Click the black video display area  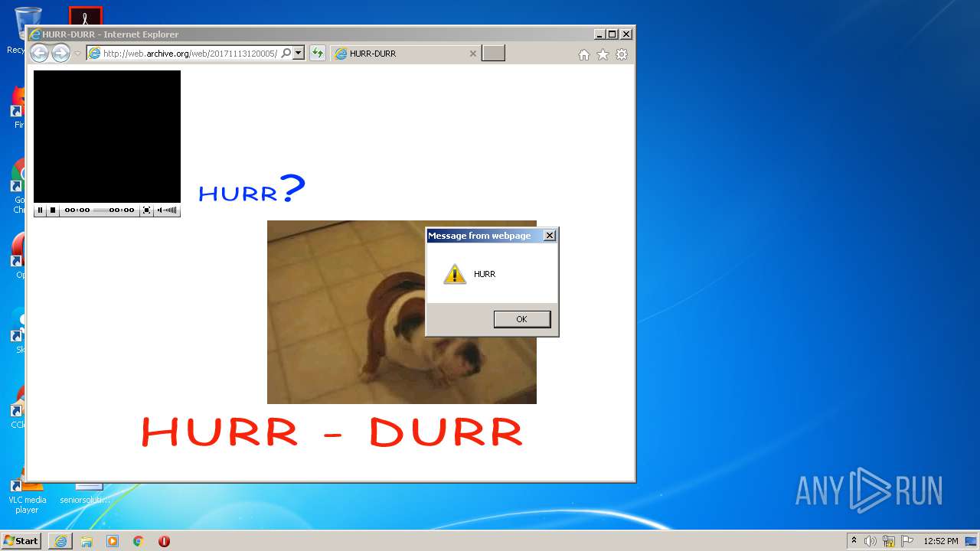tap(107, 136)
